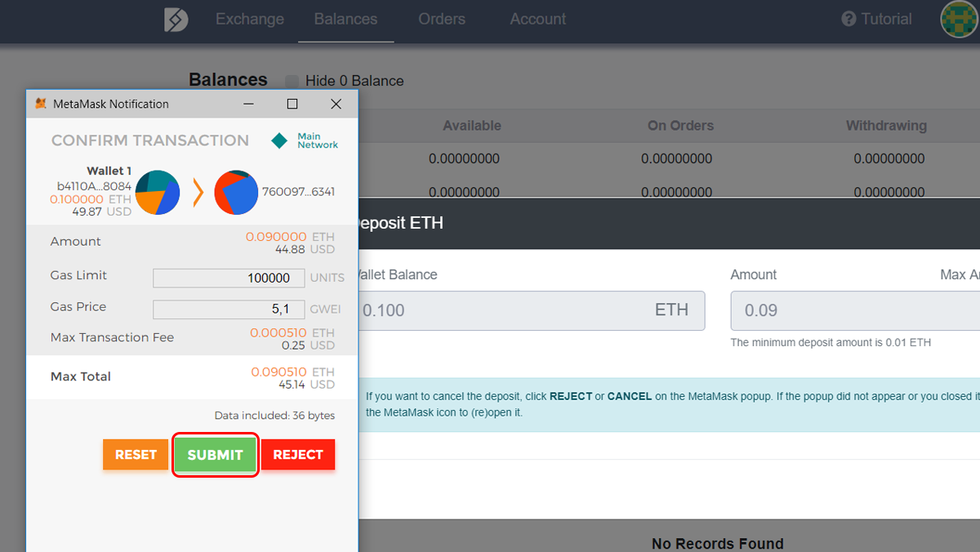980x552 pixels.
Task: Click the deposit Amount input showing 0.09
Action: pos(855,310)
